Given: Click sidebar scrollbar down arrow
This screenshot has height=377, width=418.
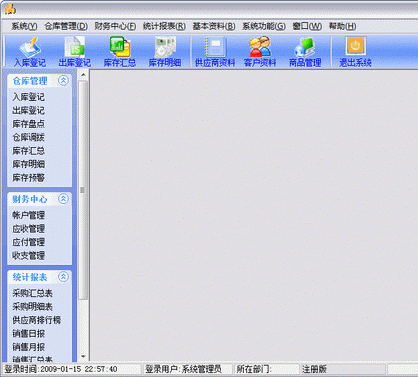Looking at the screenshot, I should [x=83, y=357].
